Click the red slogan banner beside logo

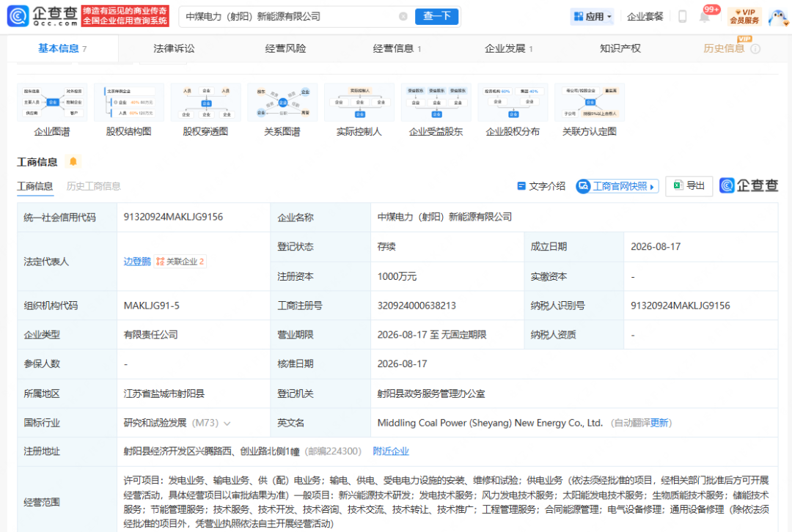point(125,16)
